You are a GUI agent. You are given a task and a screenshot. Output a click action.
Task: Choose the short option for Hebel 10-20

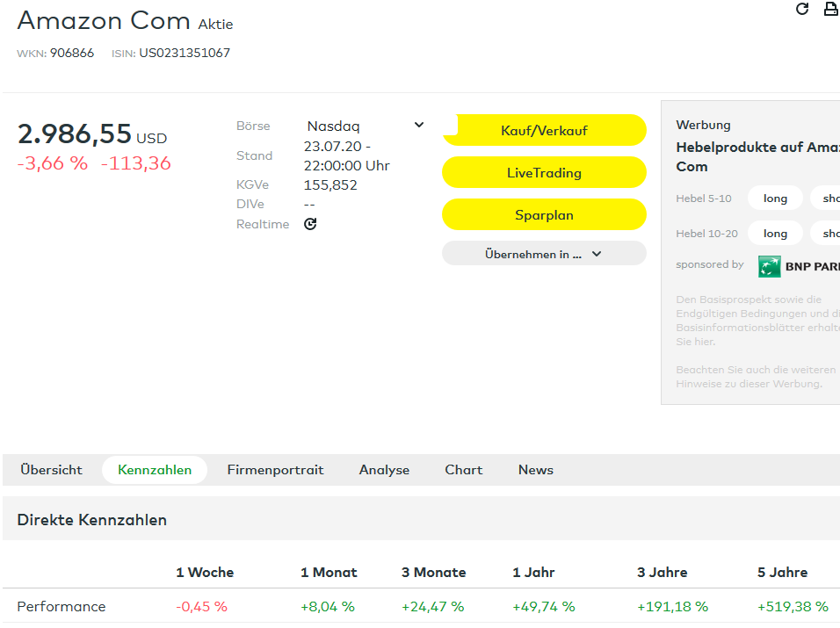click(828, 234)
